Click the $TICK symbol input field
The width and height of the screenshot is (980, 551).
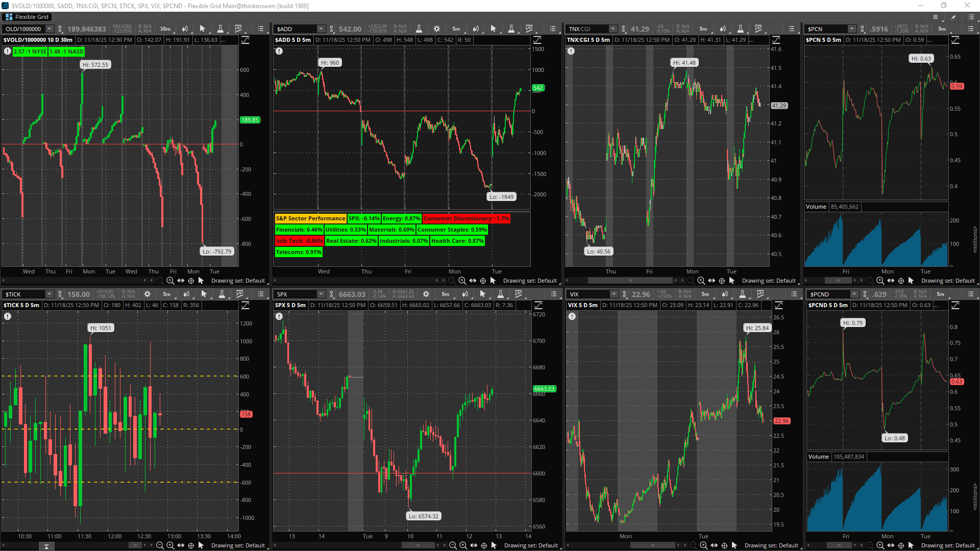click(x=24, y=294)
